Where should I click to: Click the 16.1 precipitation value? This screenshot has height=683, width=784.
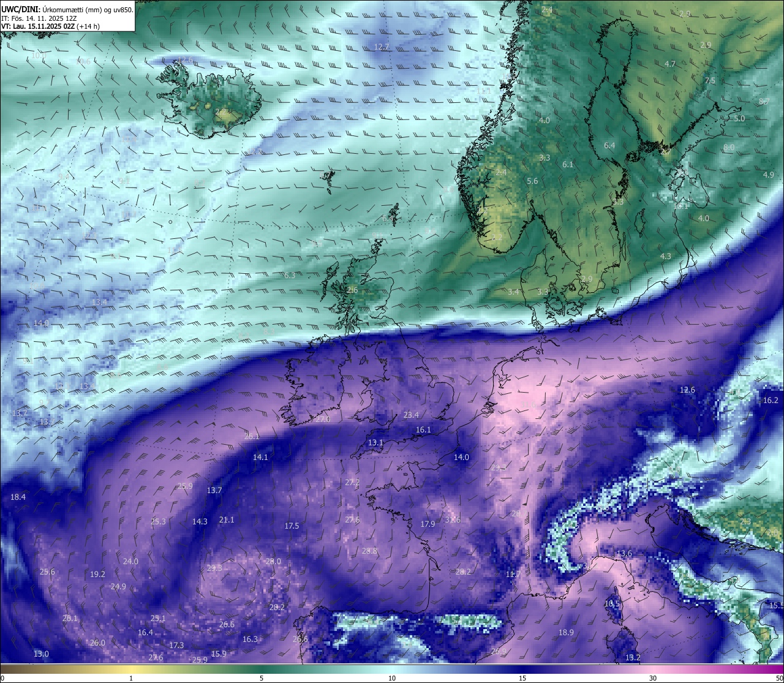[x=423, y=429]
